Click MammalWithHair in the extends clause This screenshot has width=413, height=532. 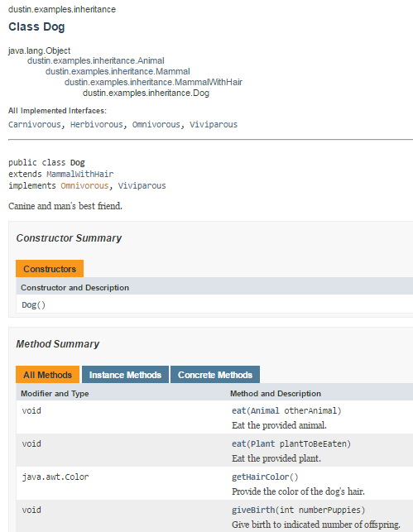[x=80, y=174]
